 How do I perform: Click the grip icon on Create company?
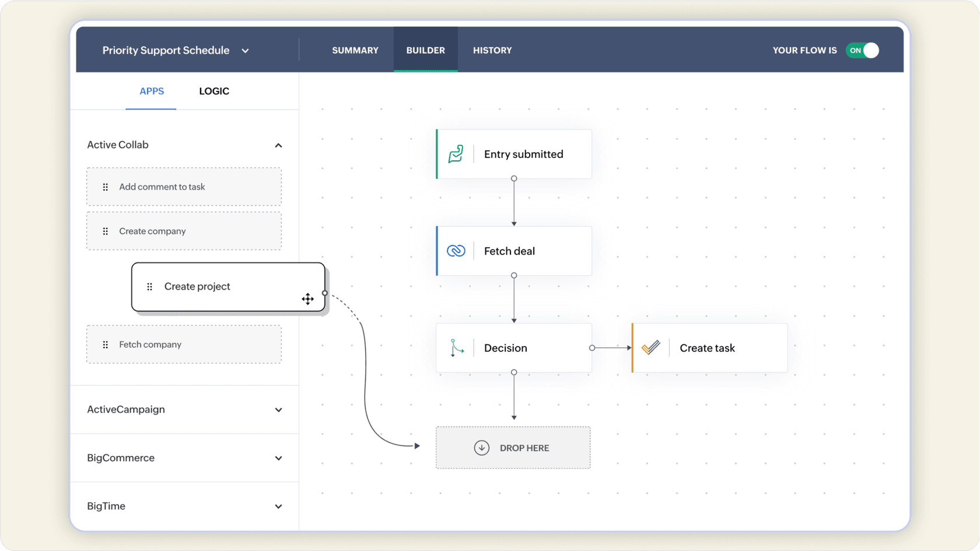(x=106, y=231)
